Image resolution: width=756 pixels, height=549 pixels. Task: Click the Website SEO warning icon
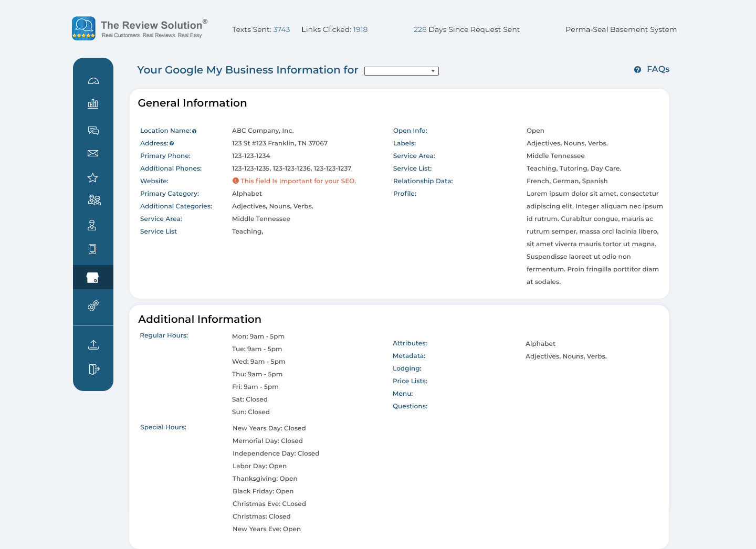point(236,181)
